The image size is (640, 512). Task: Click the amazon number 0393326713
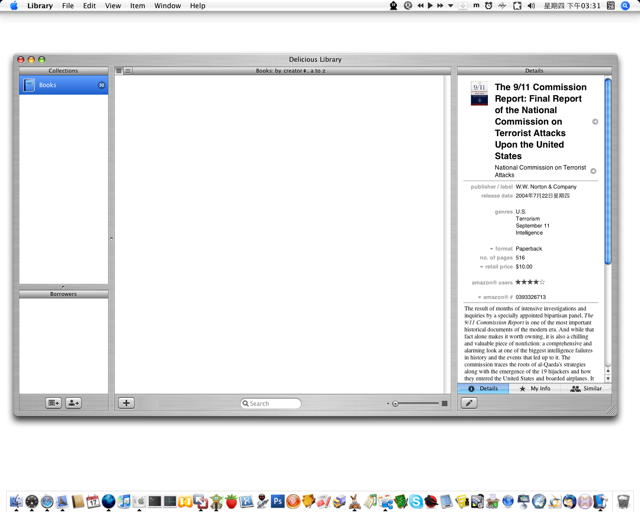click(x=531, y=297)
